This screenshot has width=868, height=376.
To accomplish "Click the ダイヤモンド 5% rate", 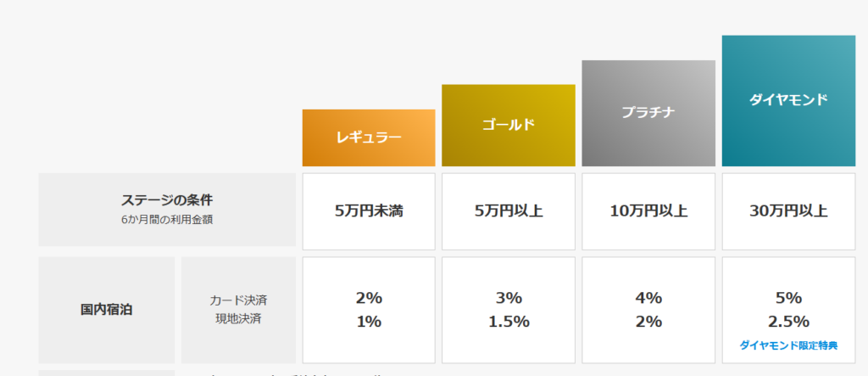I will click(789, 299).
